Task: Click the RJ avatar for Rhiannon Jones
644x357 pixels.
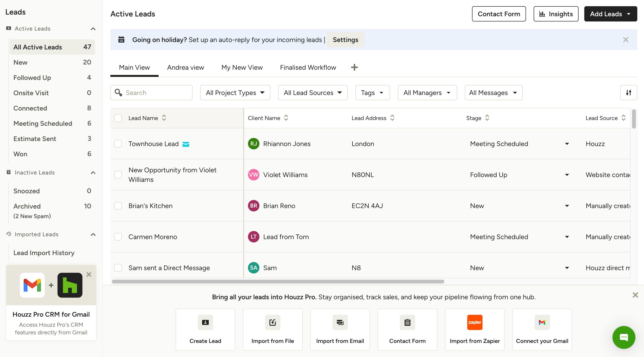Action: 253,144
